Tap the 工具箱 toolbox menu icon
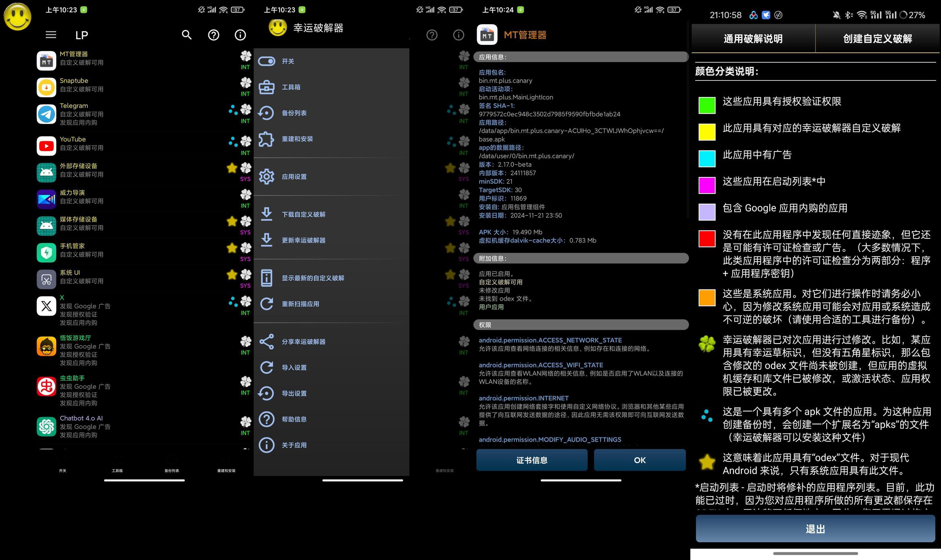Screen dimensions: 941x560 tap(267, 87)
